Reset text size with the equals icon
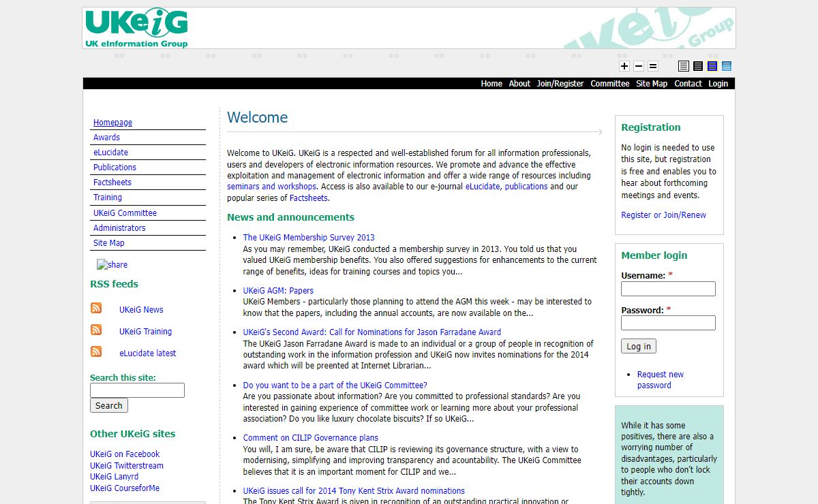Screen dimensions: 818x504 click(x=653, y=66)
